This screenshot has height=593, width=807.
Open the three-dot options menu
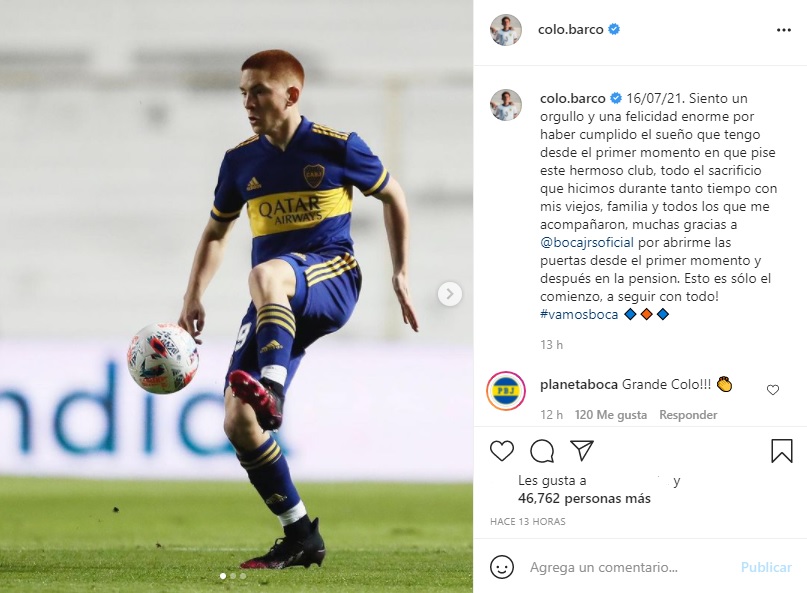point(783,30)
